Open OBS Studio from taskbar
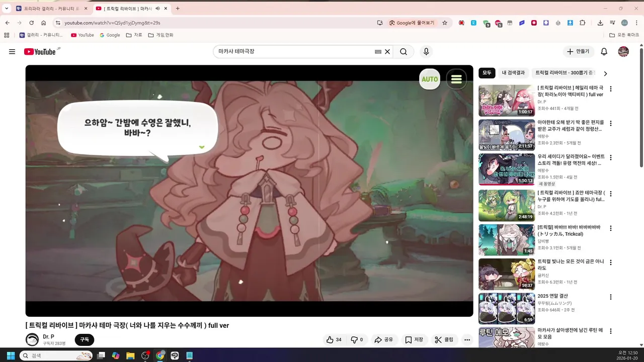 pyautogui.click(x=145, y=355)
